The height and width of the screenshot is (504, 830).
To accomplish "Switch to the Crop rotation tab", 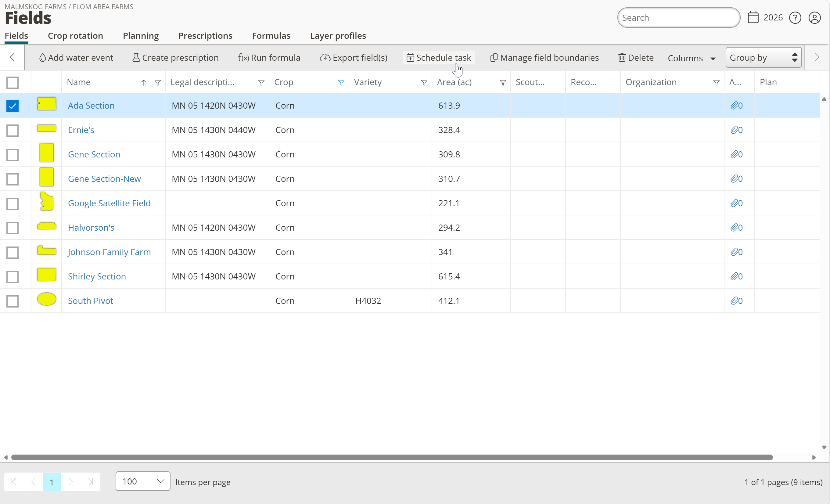I will tap(75, 36).
